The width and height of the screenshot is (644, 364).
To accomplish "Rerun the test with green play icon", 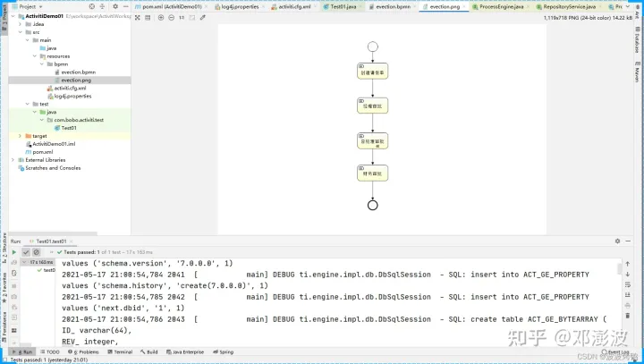I will pyautogui.click(x=14, y=252).
